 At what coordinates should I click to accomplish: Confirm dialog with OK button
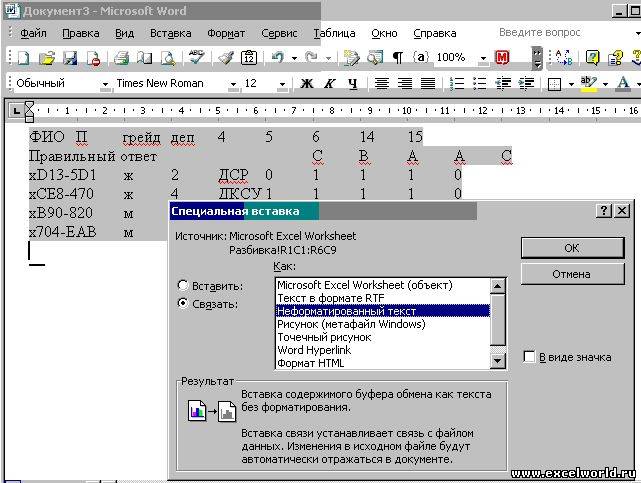click(x=572, y=248)
